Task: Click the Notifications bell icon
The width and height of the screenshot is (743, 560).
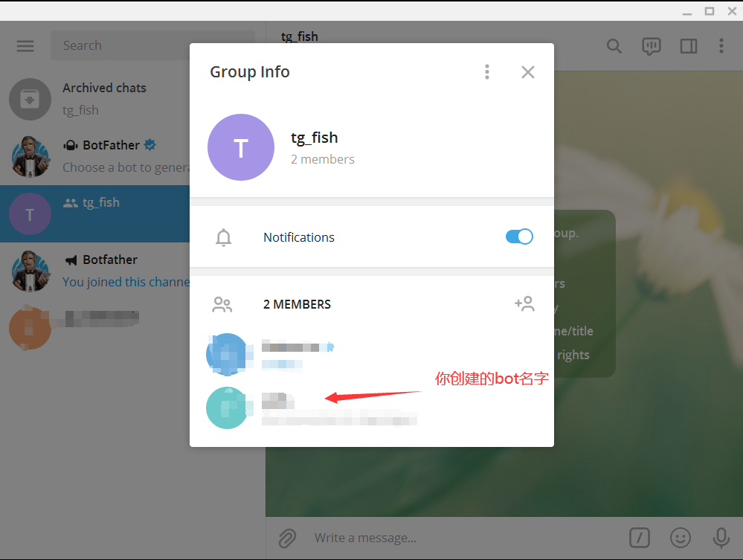Action: (x=224, y=237)
